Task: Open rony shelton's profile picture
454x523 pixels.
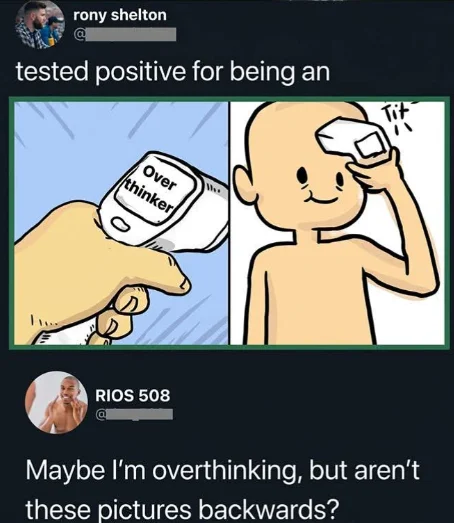Action: tap(40, 24)
